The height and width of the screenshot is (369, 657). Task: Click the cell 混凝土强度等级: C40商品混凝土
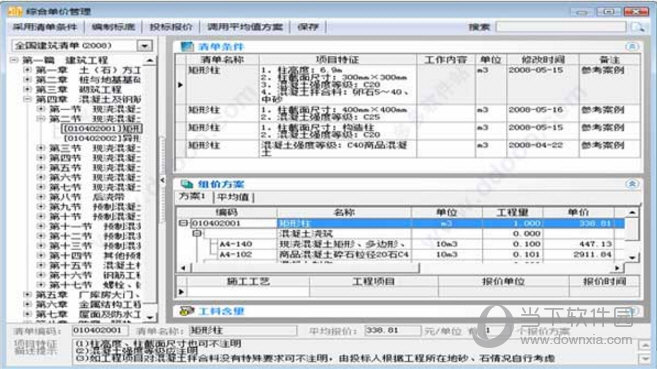pos(337,149)
